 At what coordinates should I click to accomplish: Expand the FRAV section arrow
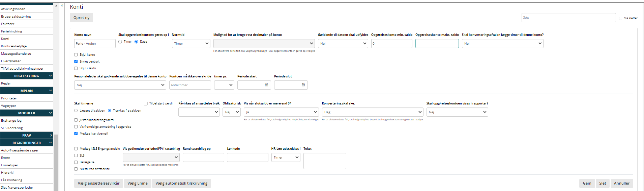51,135
